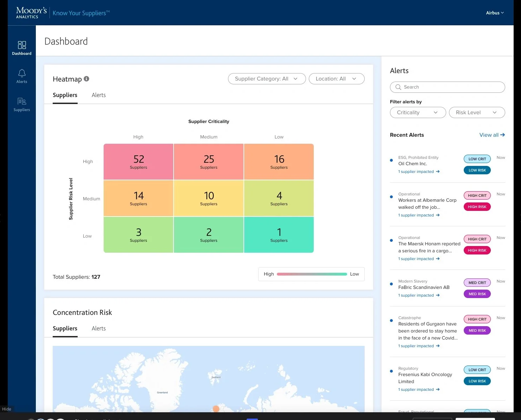Viewport: 521px width, 420px height.
Task: Open the Suppliers icon in sidebar
Action: tap(22, 101)
